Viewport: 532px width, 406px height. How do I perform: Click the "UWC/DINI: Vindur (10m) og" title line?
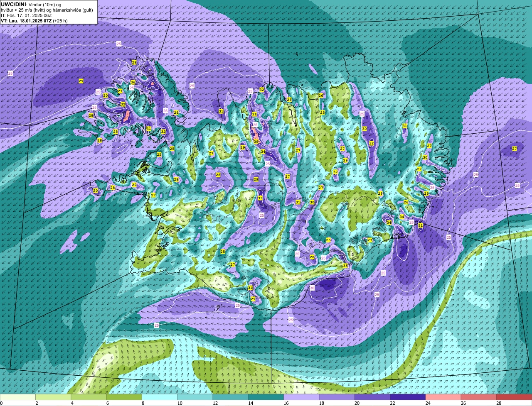click(31, 4)
